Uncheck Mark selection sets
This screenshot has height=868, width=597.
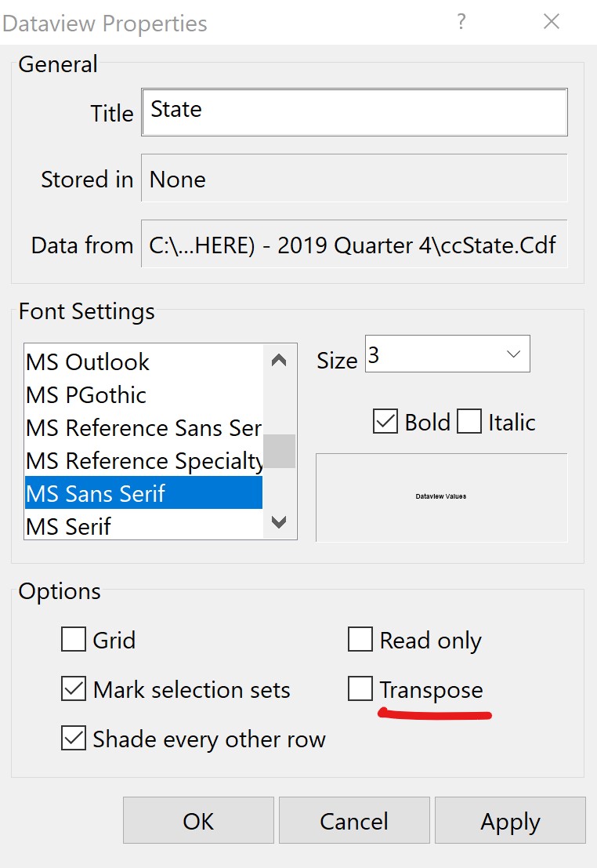[x=74, y=689]
